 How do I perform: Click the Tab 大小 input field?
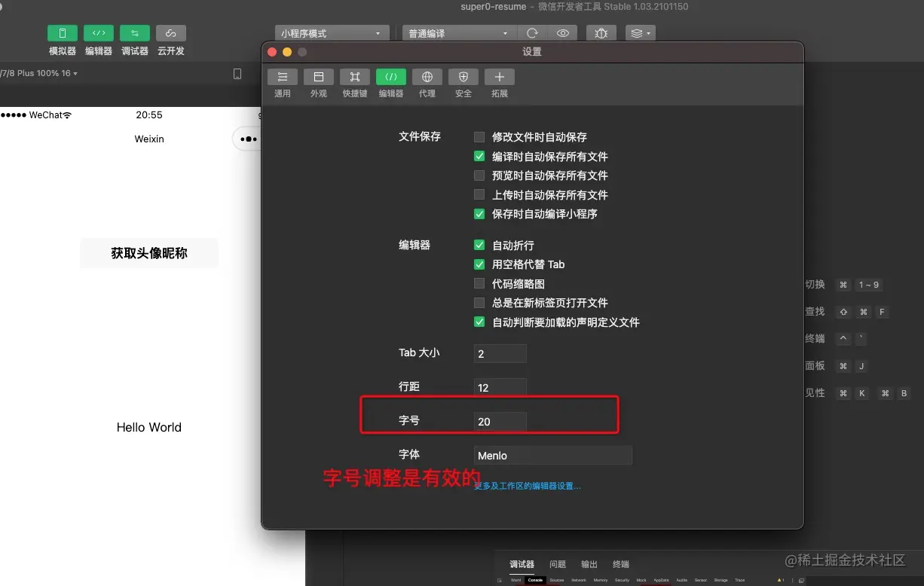(x=500, y=353)
